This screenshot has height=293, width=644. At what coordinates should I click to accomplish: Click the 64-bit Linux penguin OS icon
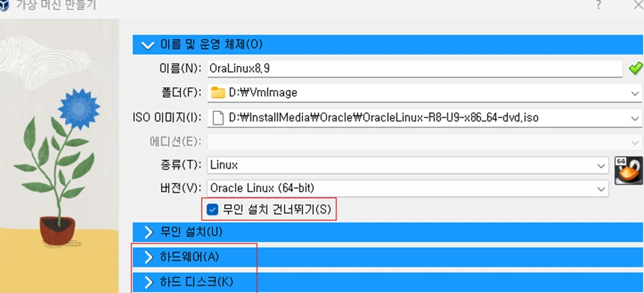(x=628, y=171)
